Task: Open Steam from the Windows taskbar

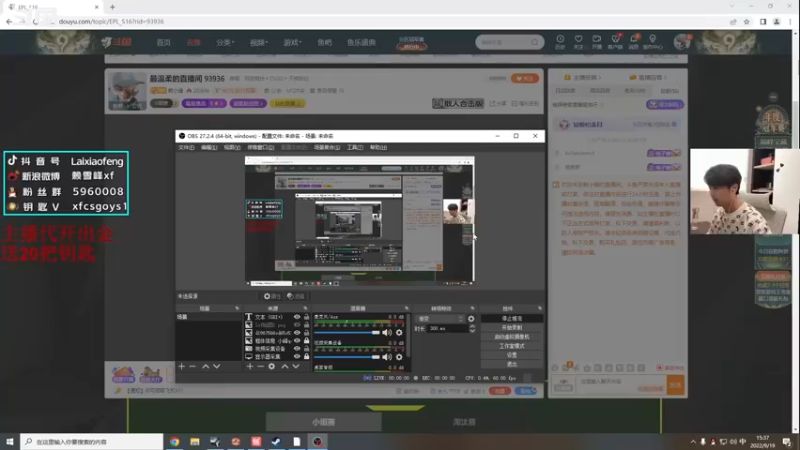Action: point(276,441)
